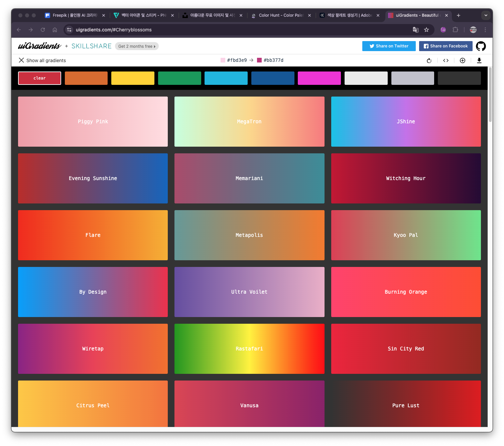Open the Chrome three-dot menu
The image size is (504, 446).
point(485,30)
